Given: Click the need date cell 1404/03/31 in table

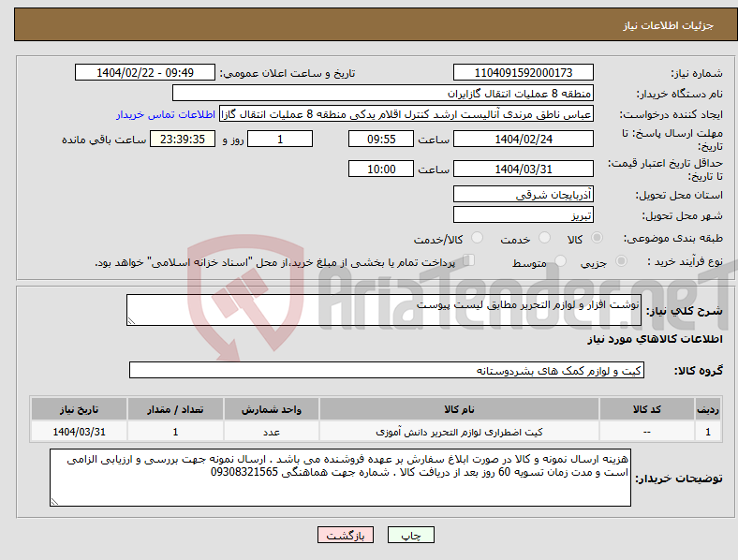Looking at the screenshot, I should coord(79,432).
